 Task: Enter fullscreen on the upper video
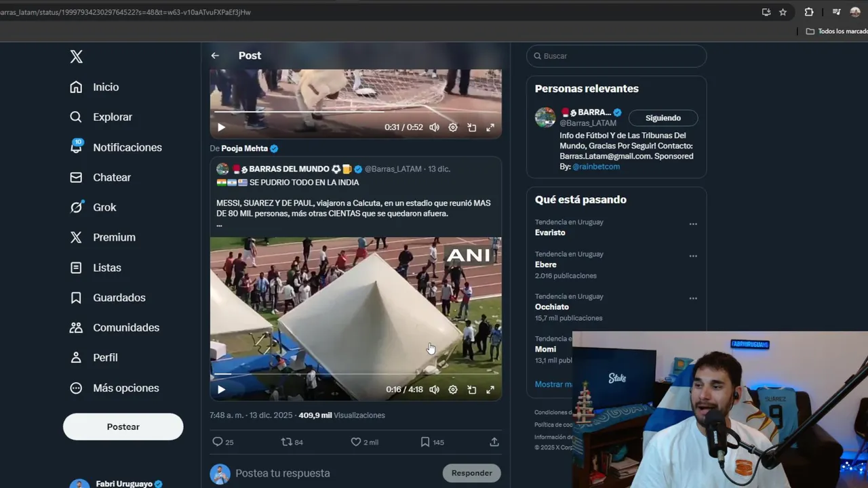coord(490,127)
